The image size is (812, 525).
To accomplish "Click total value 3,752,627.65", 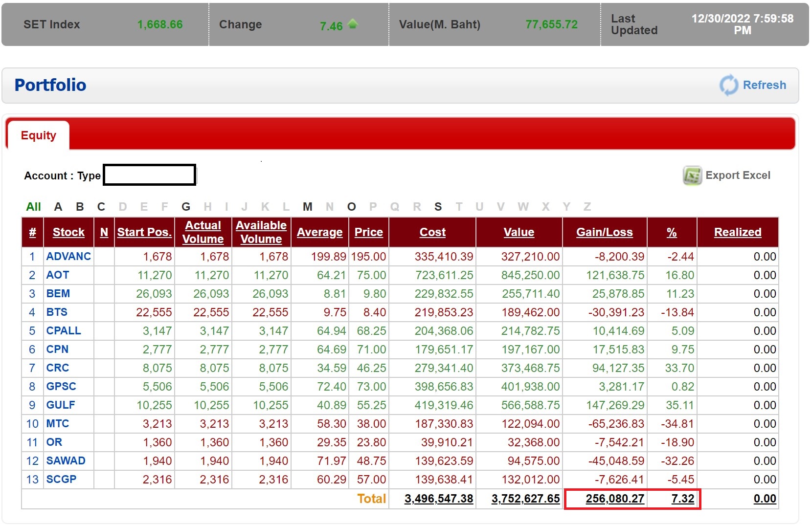I will pyautogui.click(x=525, y=499).
